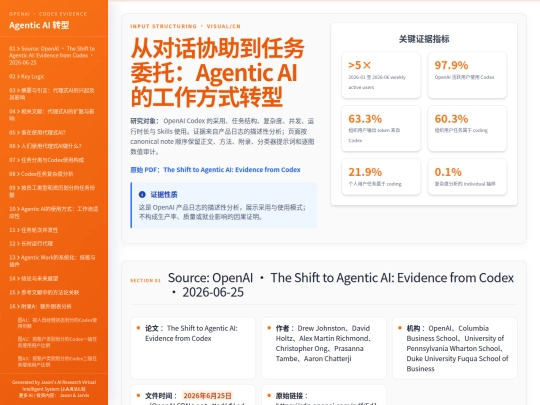Open sidebar item 11 on task concurrency
Image resolution: width=540 pixels, height=405 pixels.
33,230
